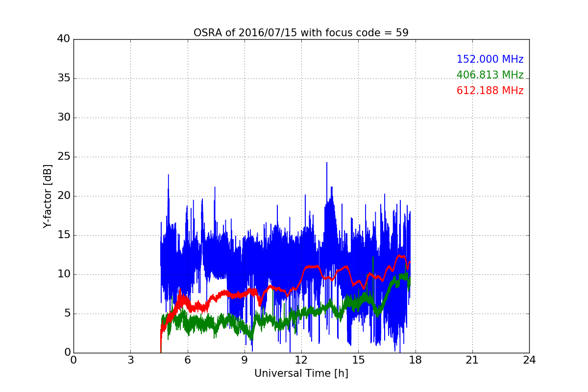Image resolution: width=588 pixels, height=392 pixels.
Task: Click x-axis tick label 18
Action: [x=415, y=360]
